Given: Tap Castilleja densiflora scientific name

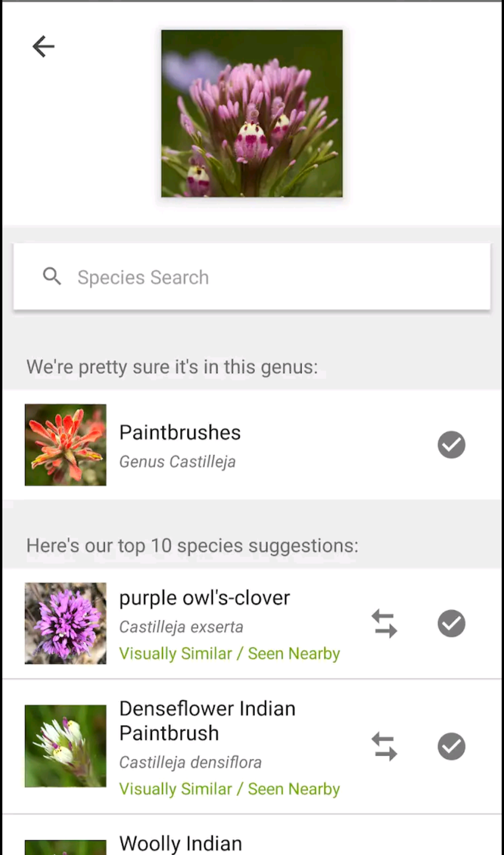Looking at the screenshot, I should [x=190, y=762].
